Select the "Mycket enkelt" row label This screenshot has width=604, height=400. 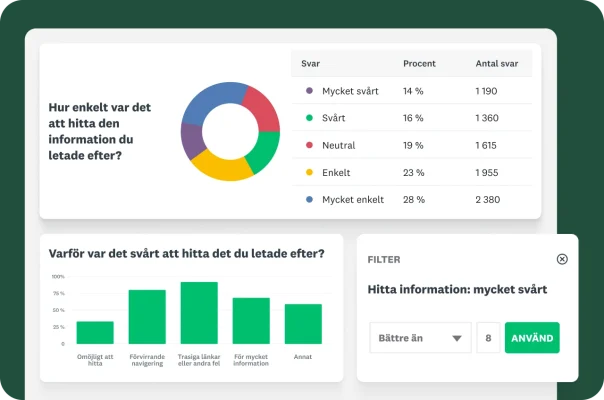[x=353, y=200]
